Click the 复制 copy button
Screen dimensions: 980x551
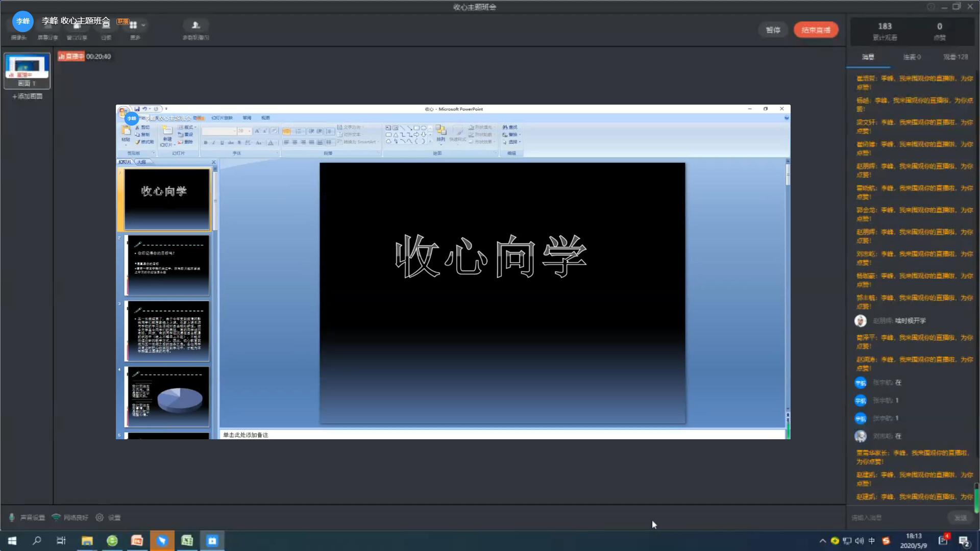(142, 135)
